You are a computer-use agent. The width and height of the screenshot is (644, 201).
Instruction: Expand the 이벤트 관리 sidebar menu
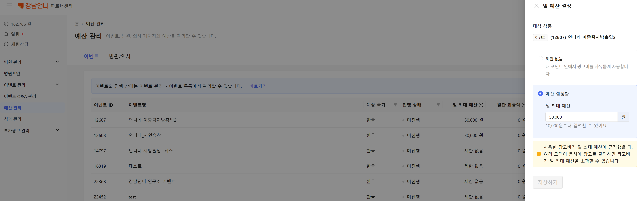point(57,84)
